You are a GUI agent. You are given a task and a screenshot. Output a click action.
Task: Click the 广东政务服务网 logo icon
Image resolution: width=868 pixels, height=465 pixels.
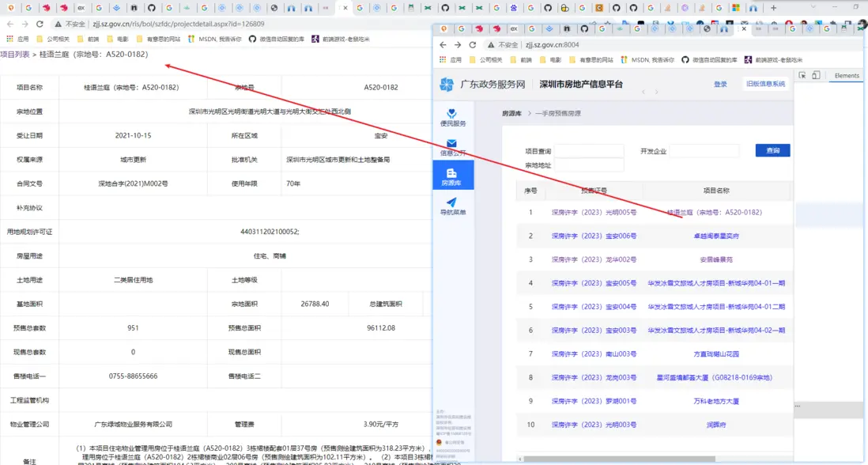pos(446,84)
